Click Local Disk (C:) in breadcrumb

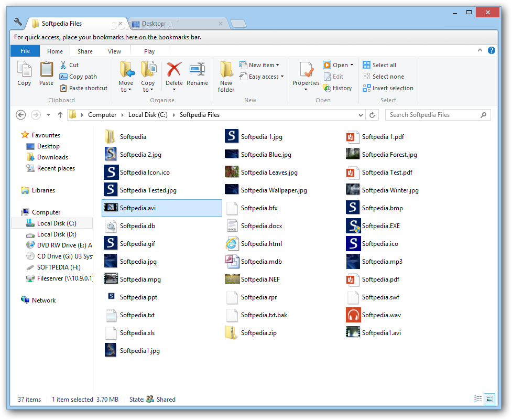pyautogui.click(x=148, y=115)
